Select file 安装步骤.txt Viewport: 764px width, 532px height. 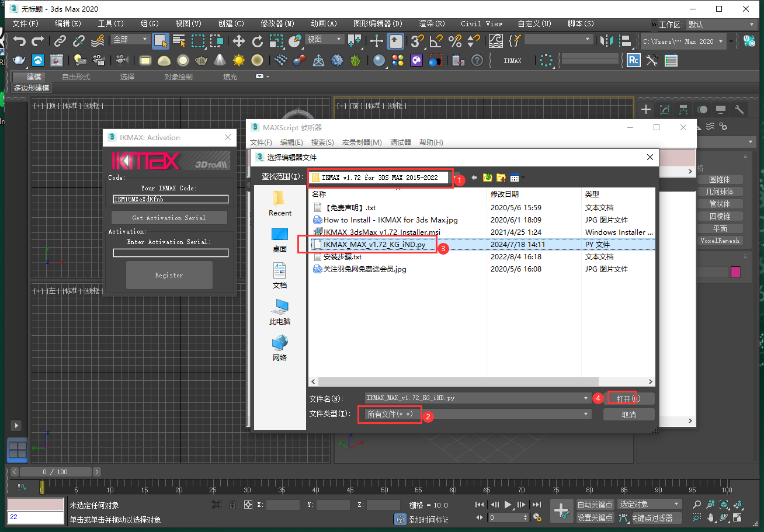tap(342, 256)
